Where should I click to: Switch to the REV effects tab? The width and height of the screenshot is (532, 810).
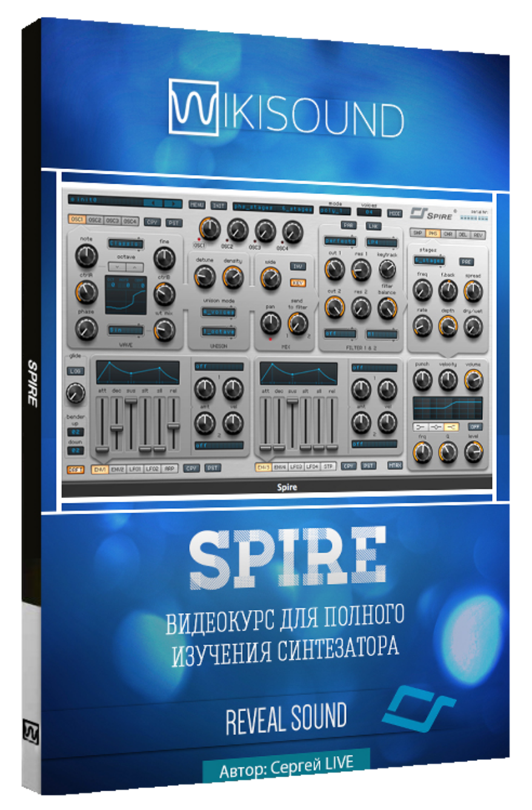(479, 234)
